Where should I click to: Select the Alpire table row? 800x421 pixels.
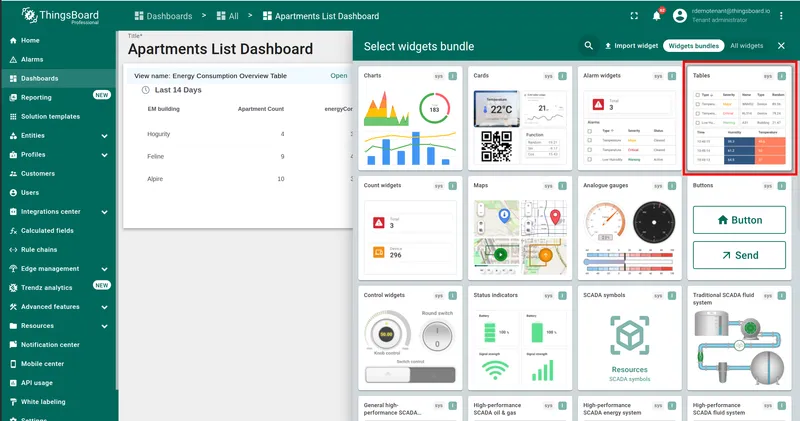(x=239, y=179)
